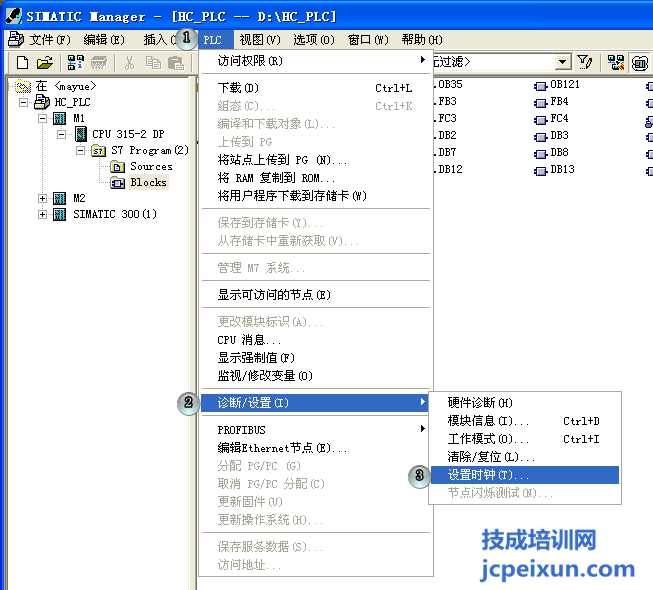This screenshot has height=590, width=653.
Task: Click the Accessible Nodes toolbar icon
Action: tap(75, 63)
